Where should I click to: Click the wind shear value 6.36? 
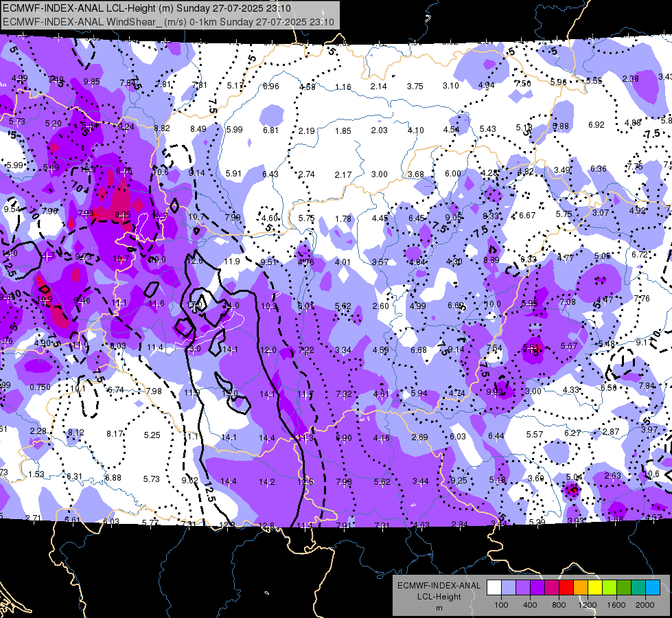599,168
